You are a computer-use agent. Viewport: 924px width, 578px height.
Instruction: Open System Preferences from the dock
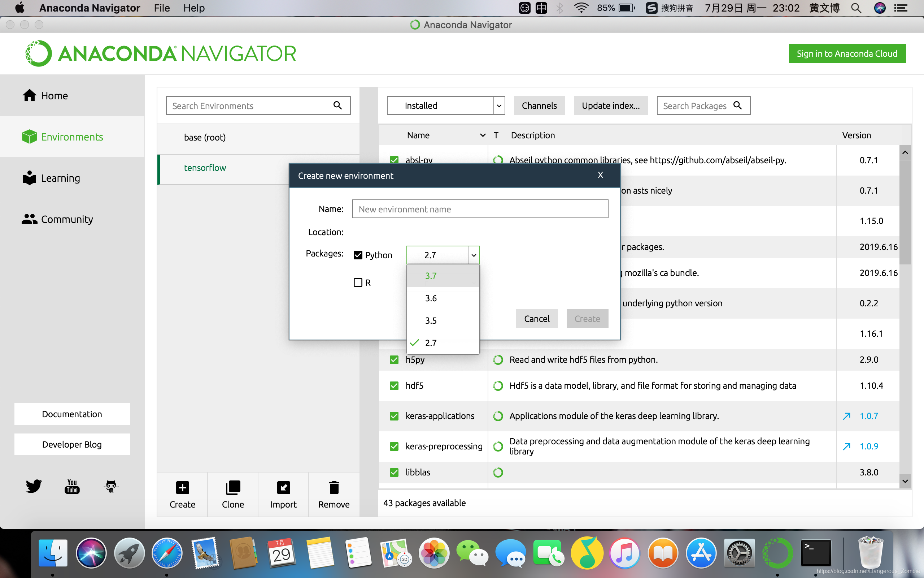click(739, 553)
